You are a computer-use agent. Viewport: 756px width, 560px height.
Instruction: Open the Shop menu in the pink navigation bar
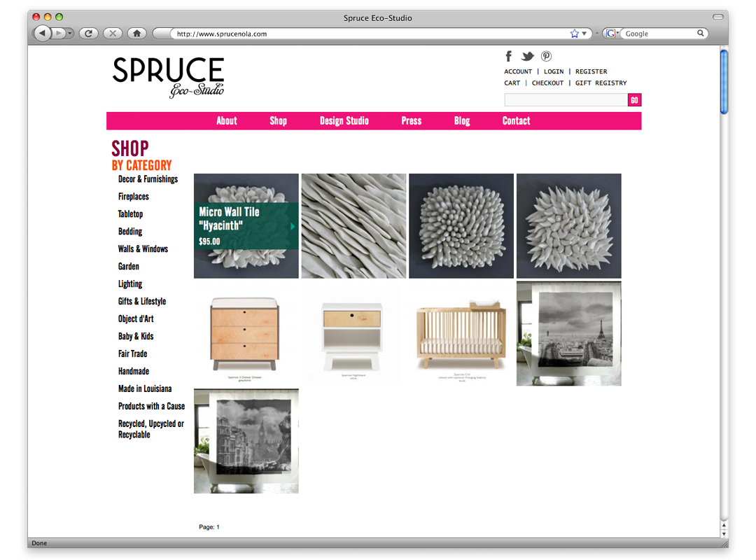coord(278,120)
